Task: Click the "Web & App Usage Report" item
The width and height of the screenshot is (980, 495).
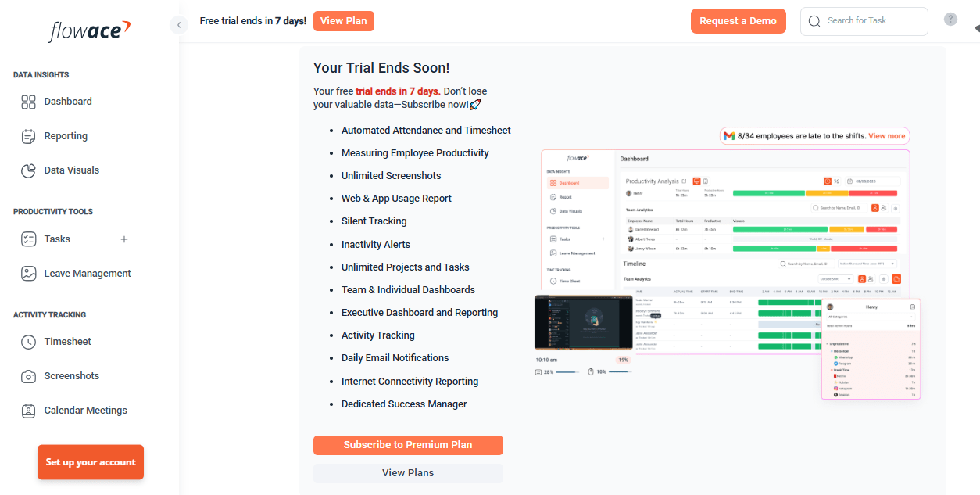Action: (396, 199)
